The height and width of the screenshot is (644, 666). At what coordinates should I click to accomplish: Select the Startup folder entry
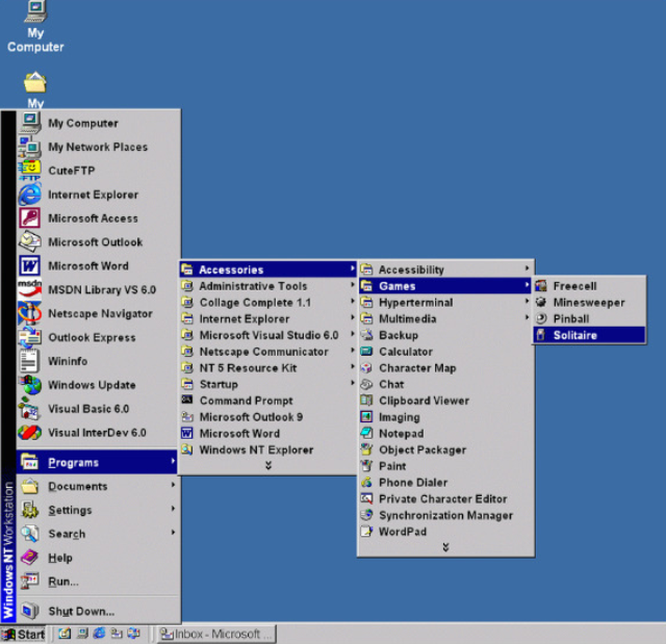(268, 384)
